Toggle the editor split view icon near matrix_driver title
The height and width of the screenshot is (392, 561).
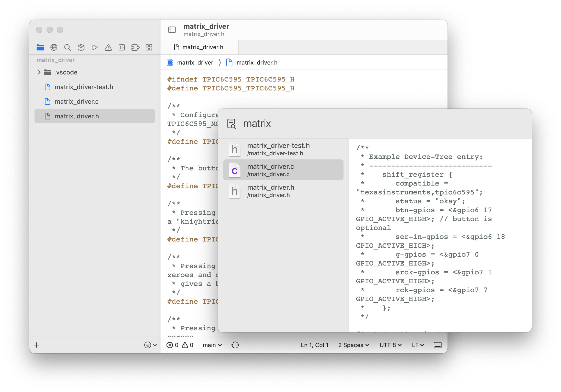(x=172, y=30)
